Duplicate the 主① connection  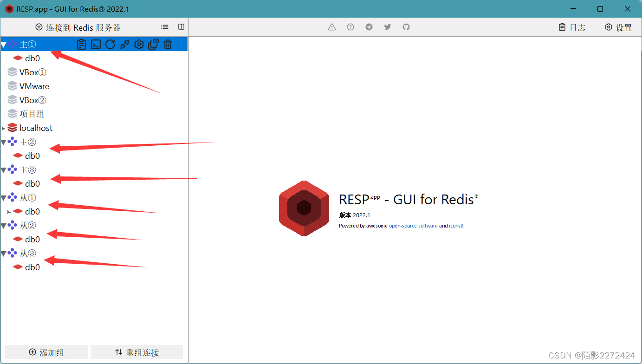coord(153,45)
